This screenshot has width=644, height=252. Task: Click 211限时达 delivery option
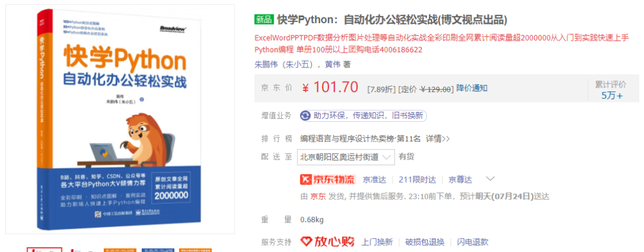click(x=417, y=180)
